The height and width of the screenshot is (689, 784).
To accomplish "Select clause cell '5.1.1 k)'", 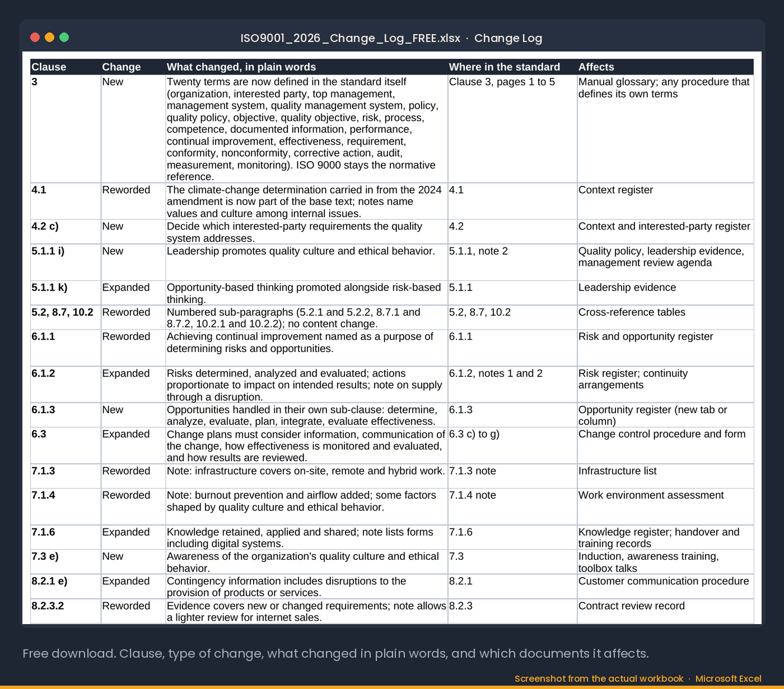I will 66,293.
